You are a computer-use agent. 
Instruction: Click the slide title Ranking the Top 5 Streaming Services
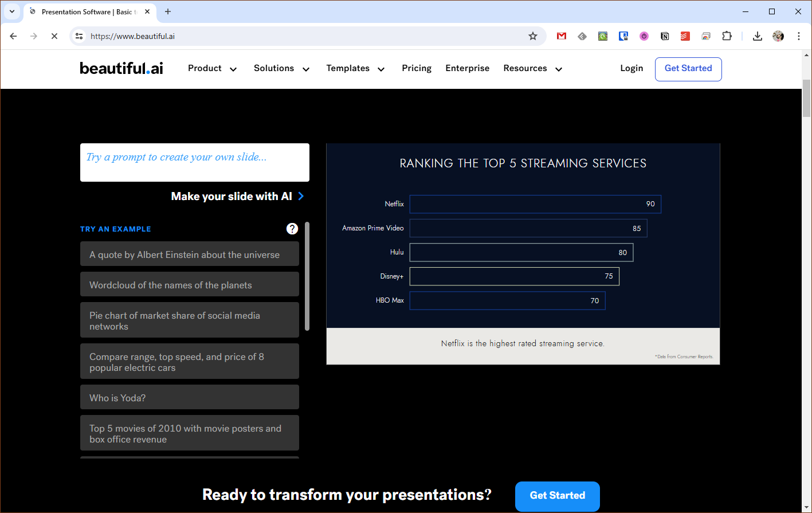(x=523, y=163)
